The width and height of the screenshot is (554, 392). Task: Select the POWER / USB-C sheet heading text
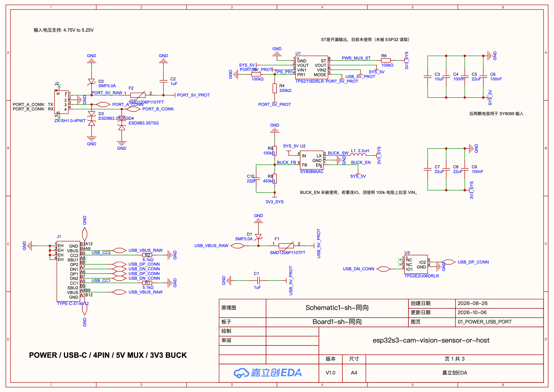108,355
